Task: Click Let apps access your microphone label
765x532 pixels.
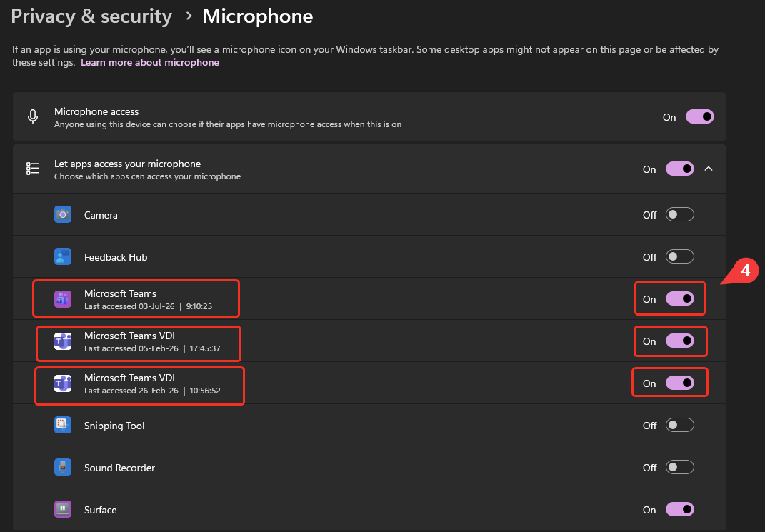Action: 127,164
